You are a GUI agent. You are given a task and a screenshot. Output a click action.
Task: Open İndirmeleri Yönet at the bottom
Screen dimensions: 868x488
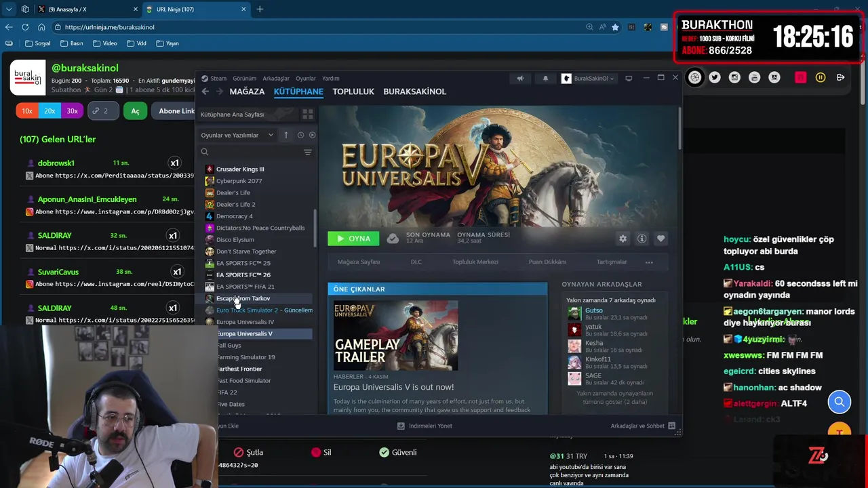tap(425, 426)
